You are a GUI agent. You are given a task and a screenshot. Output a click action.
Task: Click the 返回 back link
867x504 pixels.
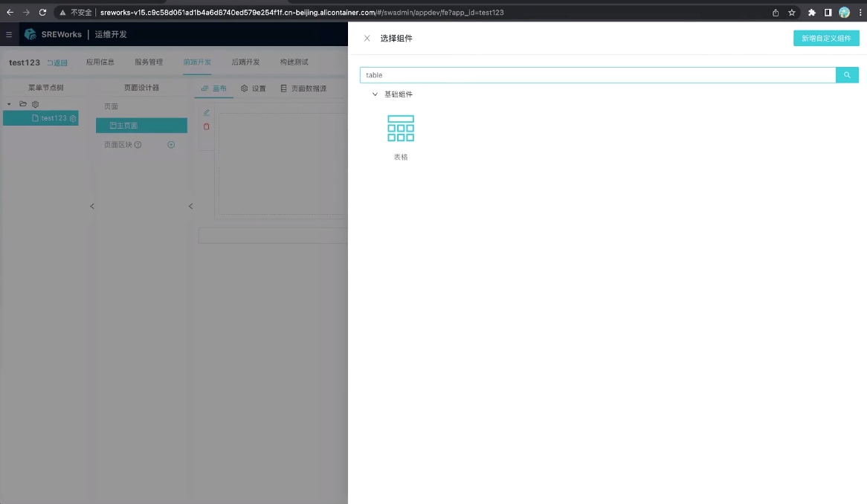pyautogui.click(x=57, y=63)
